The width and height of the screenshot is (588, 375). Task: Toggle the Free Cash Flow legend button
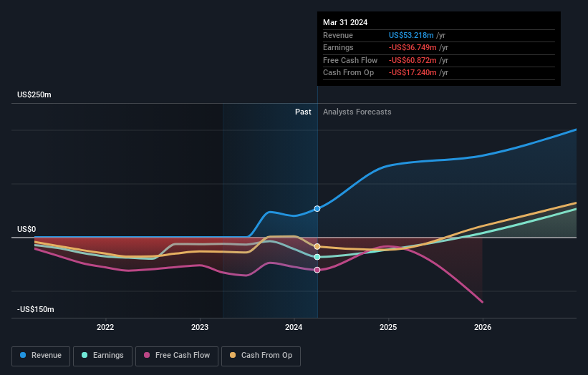pyautogui.click(x=177, y=356)
